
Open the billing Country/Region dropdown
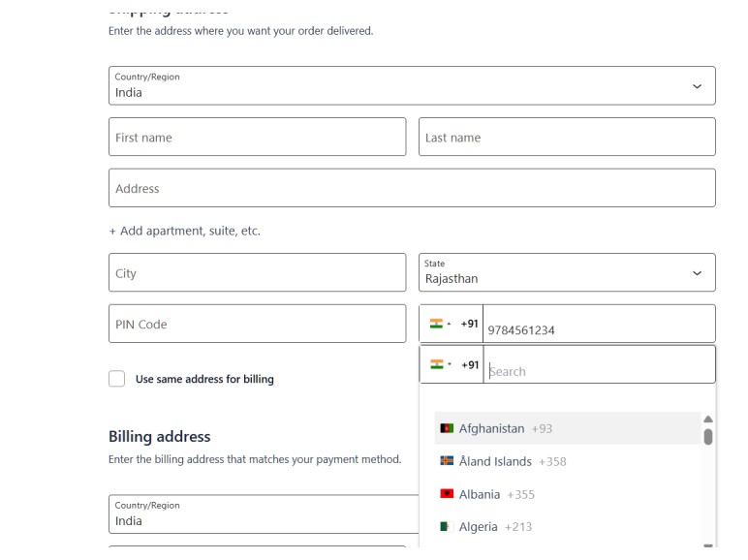(x=262, y=513)
